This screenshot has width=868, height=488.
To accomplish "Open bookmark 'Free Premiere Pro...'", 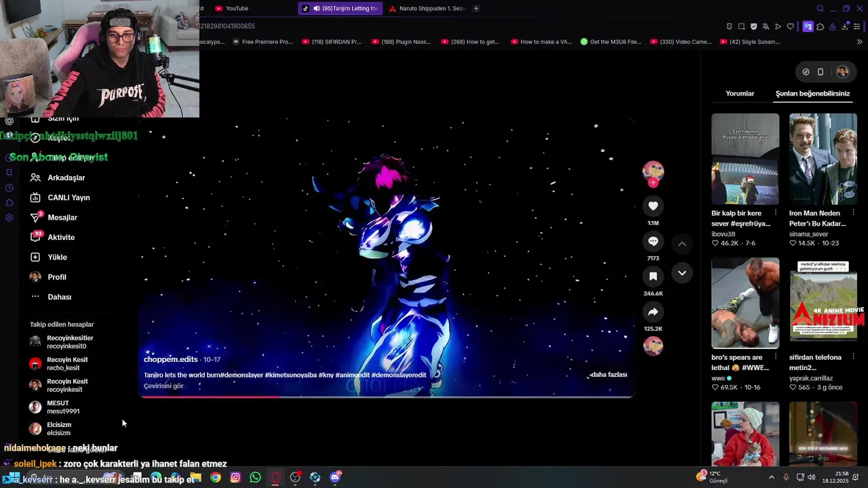I will point(262,41).
